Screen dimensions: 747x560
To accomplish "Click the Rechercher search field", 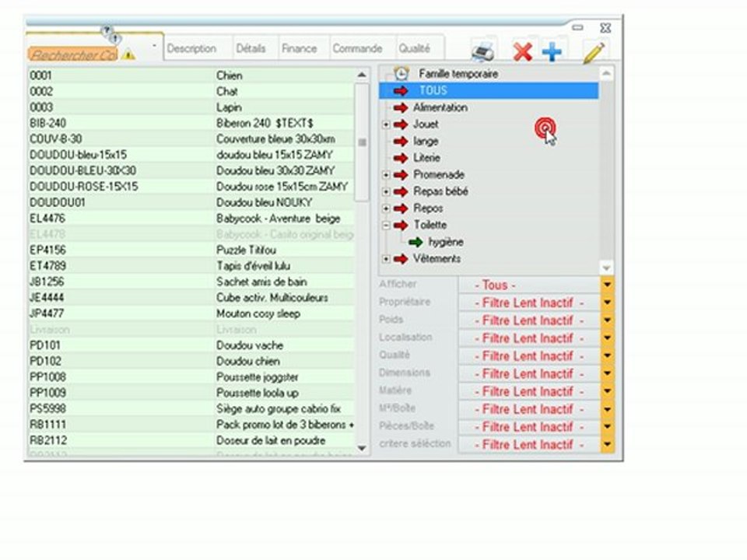I will click(72, 54).
